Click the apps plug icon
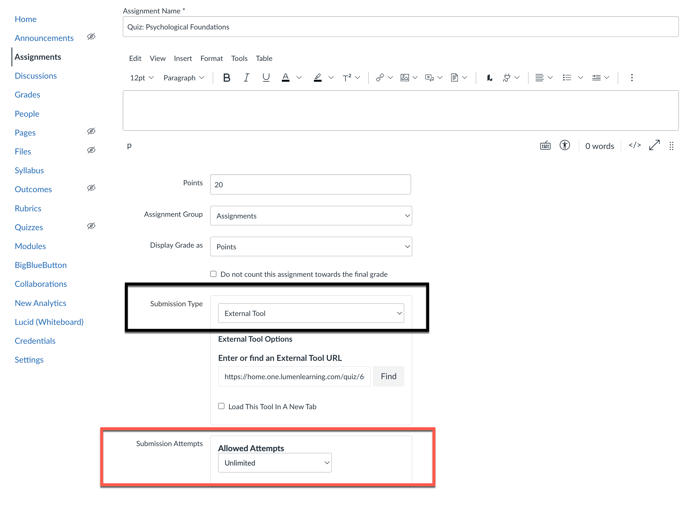The height and width of the screenshot is (505, 688). pos(506,78)
